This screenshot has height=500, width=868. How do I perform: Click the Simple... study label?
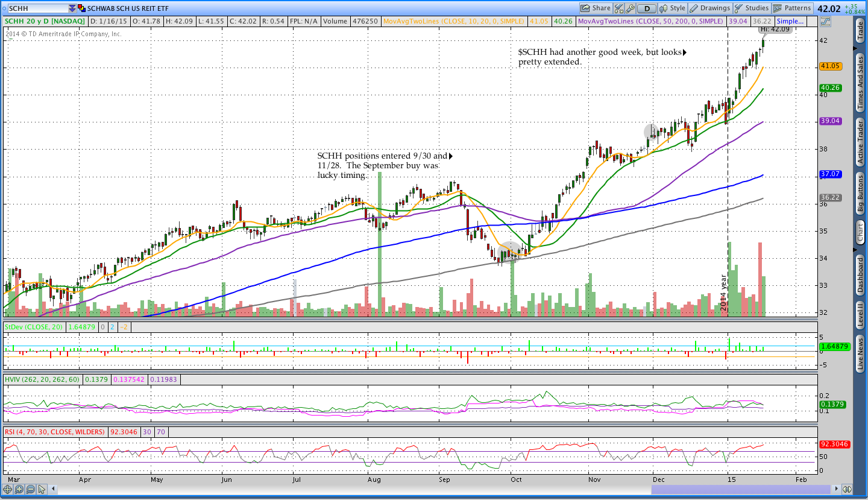pyautogui.click(x=790, y=21)
